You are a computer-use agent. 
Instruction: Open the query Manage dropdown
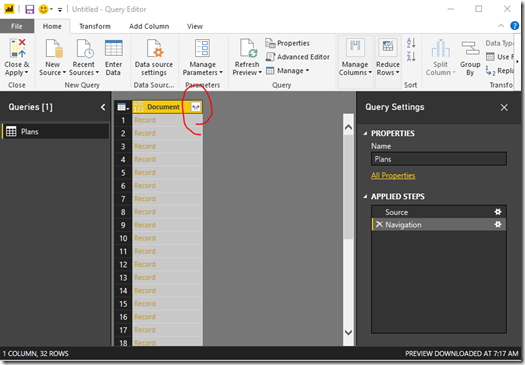288,71
